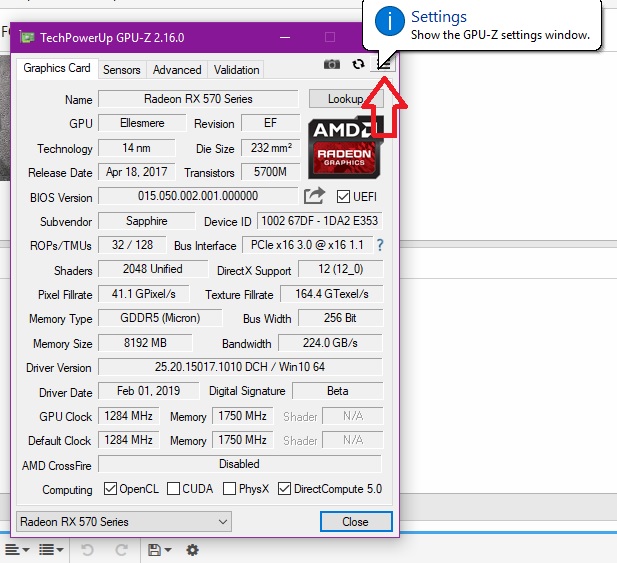Toggle the UEFI checkbox
The image size is (617, 563).
point(343,196)
